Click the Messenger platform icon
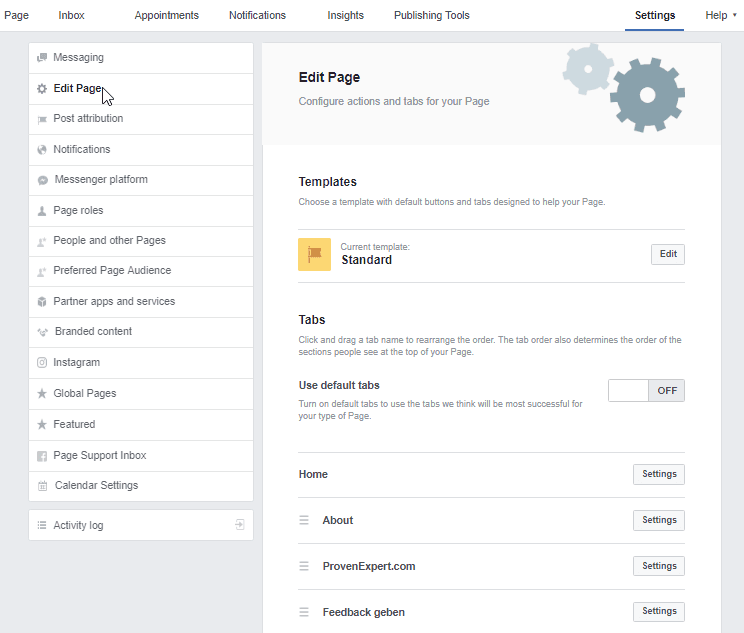The width and height of the screenshot is (744, 633). pos(43,180)
